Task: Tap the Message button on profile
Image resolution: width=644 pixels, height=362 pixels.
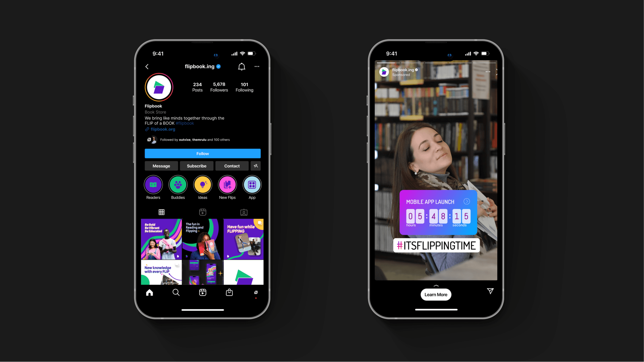Action: tap(161, 166)
